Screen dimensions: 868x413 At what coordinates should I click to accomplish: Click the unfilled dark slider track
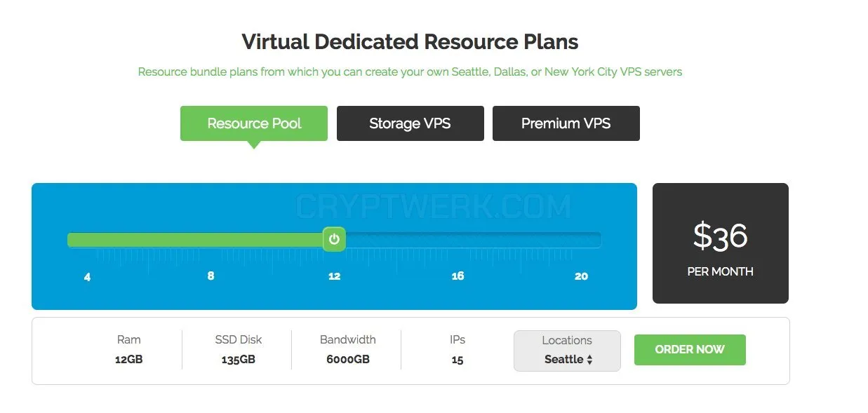474,240
